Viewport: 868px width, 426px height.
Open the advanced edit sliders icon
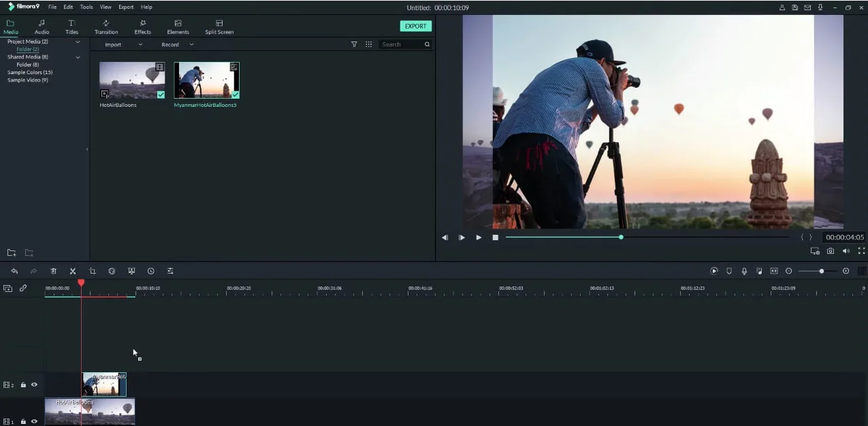coord(170,271)
